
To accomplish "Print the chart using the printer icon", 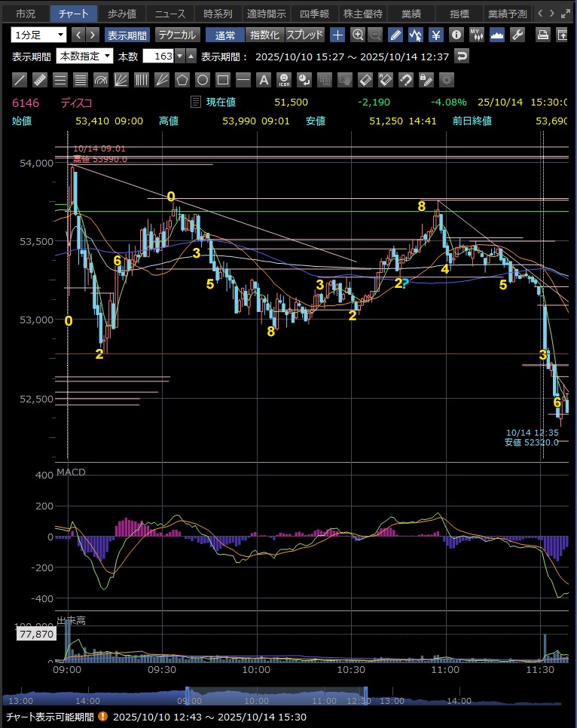I will 542,35.
